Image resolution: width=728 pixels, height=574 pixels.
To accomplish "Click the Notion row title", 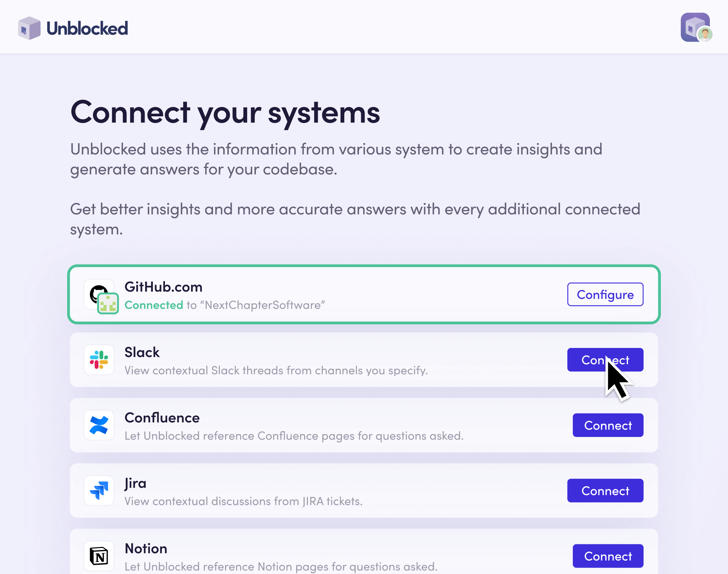I will pos(146,549).
